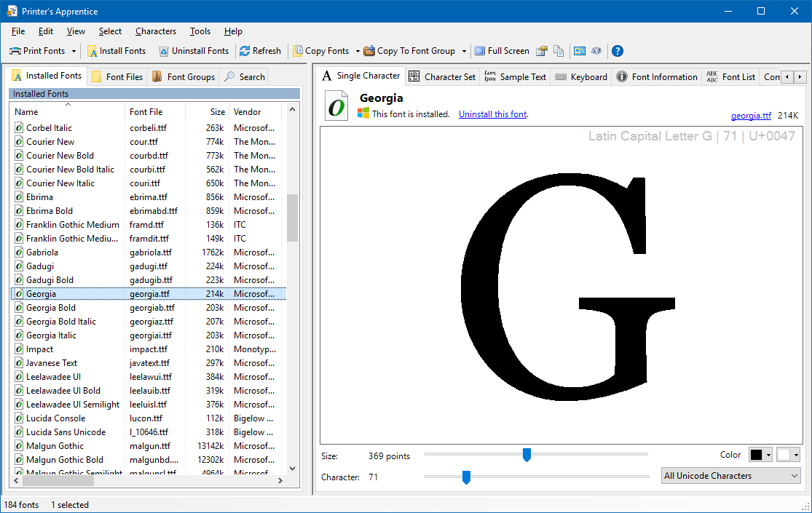Open the georgia.ttf file link
This screenshot has height=513, width=812.
coord(751,116)
